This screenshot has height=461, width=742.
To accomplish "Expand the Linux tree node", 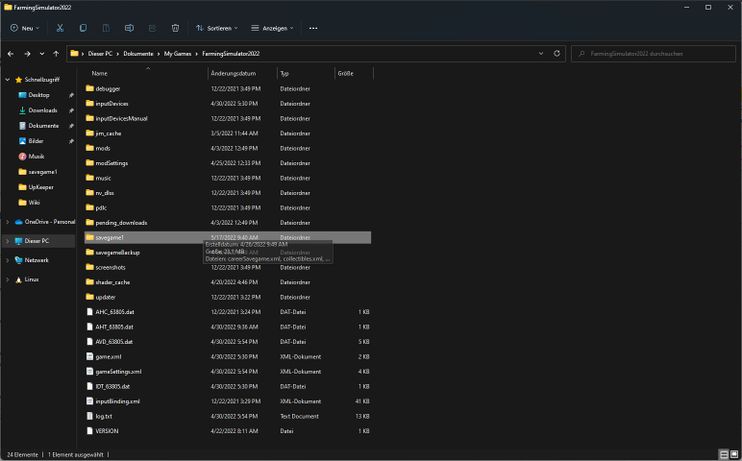I will coord(8,280).
